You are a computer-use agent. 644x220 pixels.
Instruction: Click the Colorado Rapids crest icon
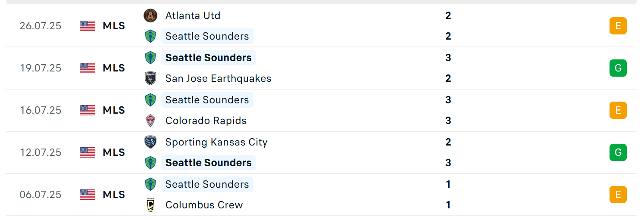point(150,121)
